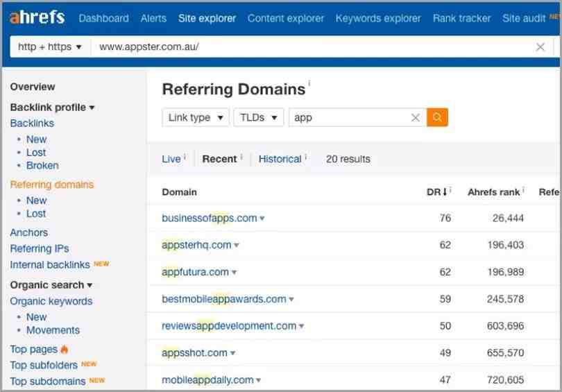Open Rank tracker

pyautogui.click(x=461, y=18)
